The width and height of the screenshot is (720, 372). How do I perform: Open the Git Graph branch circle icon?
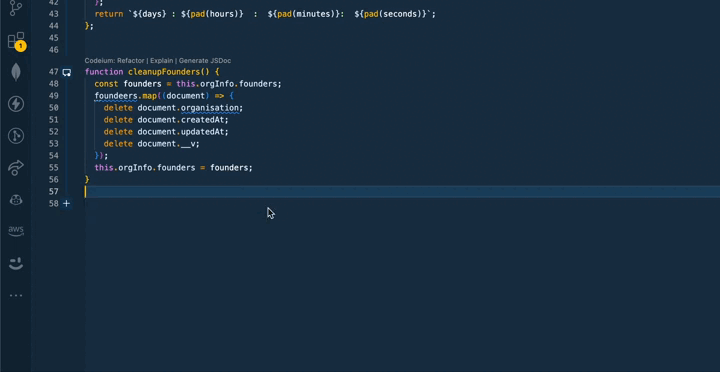16,136
